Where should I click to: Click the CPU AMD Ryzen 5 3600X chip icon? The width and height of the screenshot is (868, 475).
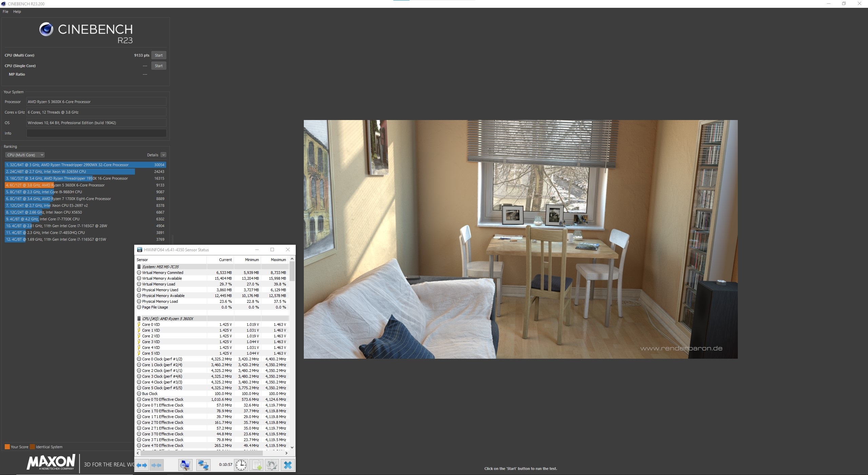tap(139, 319)
